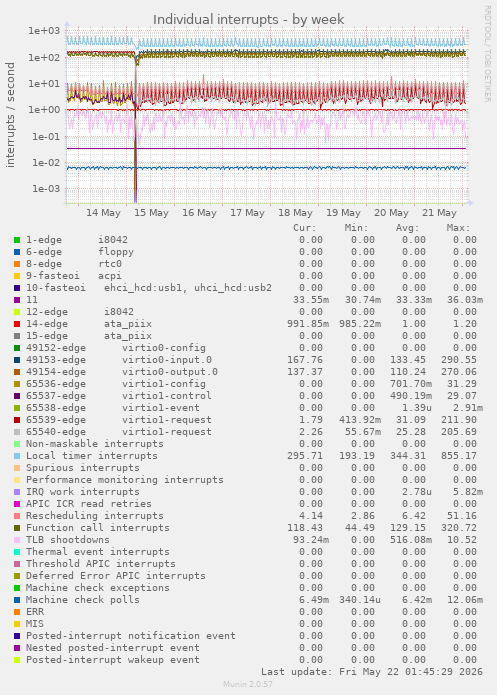The image size is (497, 695).
Task: Click the RRDTOOL / TOBI OETIKER watermark
Action: coord(487,54)
